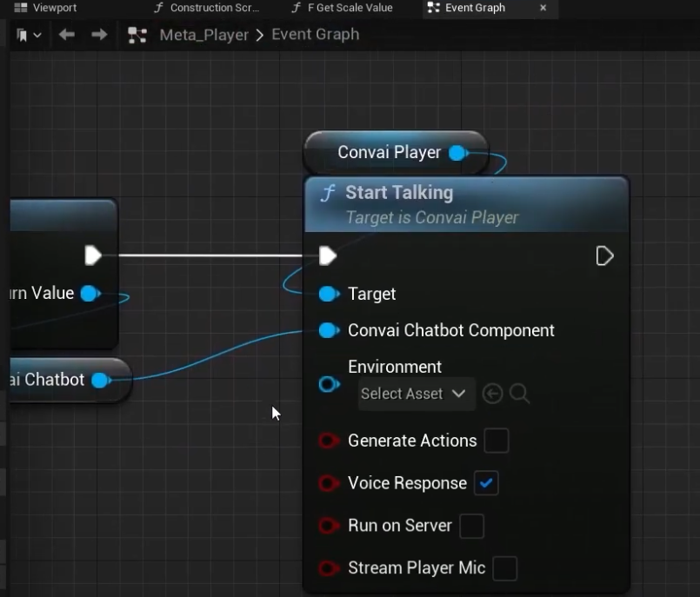Open the Select Asset dropdown
700x597 pixels.
coord(416,394)
